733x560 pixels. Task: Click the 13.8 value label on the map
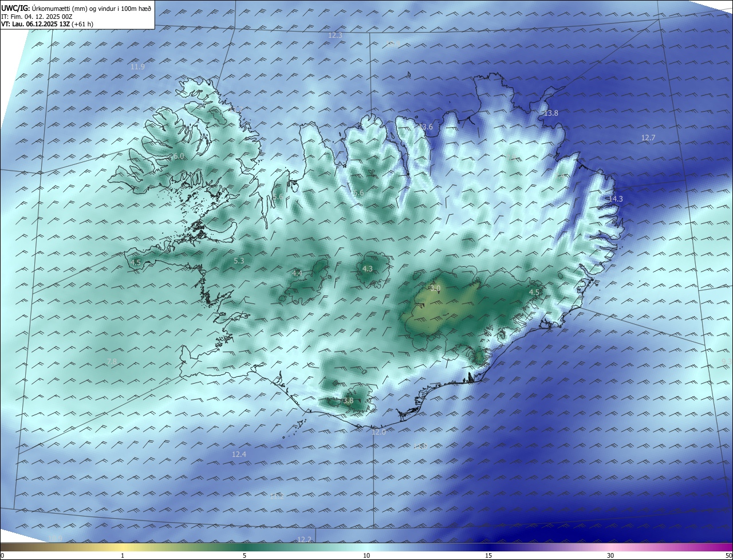tap(551, 113)
